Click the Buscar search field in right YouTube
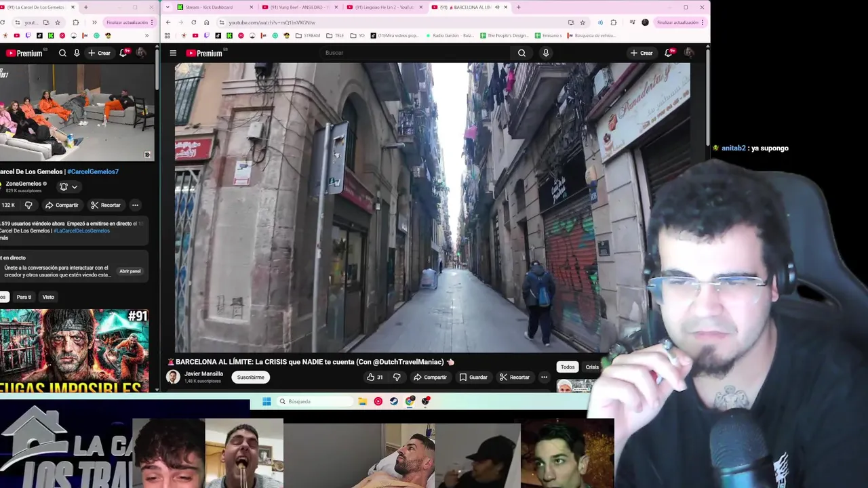The image size is (868, 488). click(415, 53)
